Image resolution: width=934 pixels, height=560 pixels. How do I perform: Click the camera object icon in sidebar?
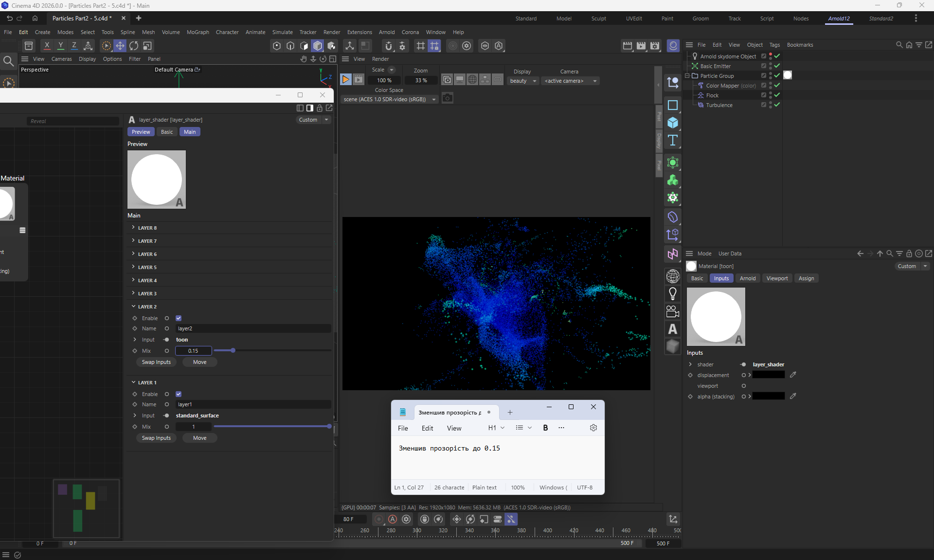673,311
